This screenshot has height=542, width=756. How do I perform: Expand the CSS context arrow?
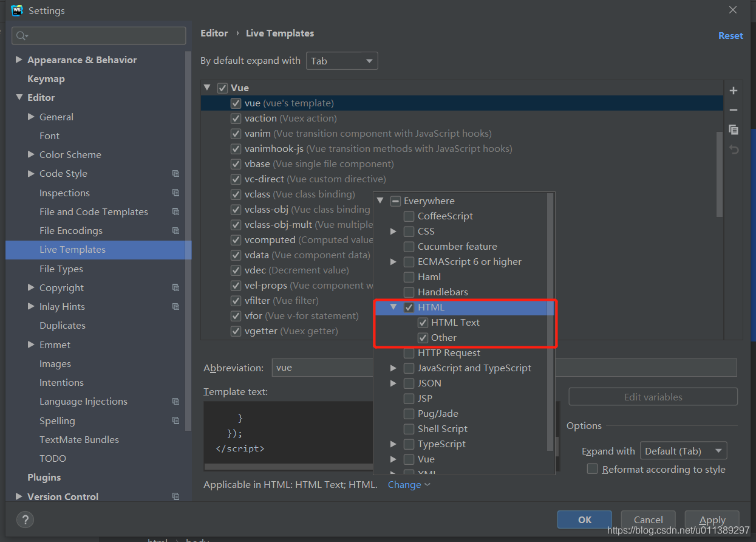(393, 232)
